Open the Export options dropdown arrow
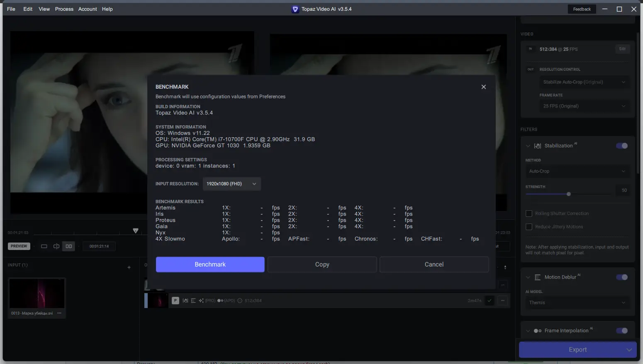643x364 pixels. tap(629, 350)
